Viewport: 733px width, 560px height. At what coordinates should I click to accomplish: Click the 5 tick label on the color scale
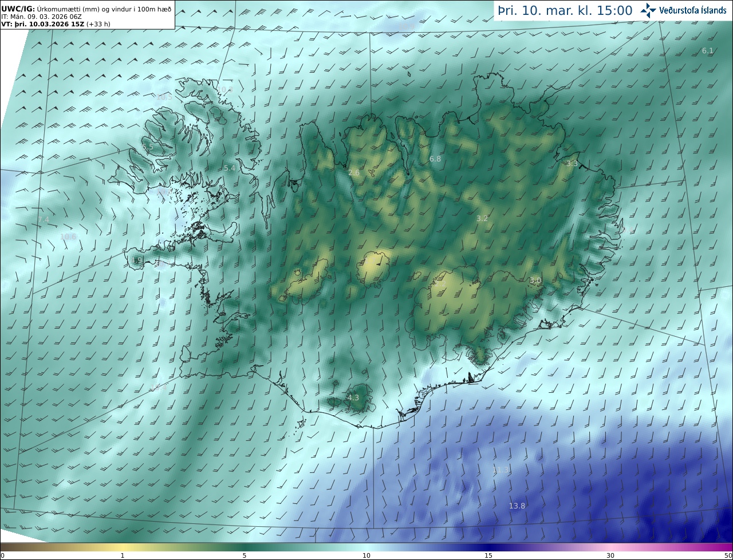[245, 555]
